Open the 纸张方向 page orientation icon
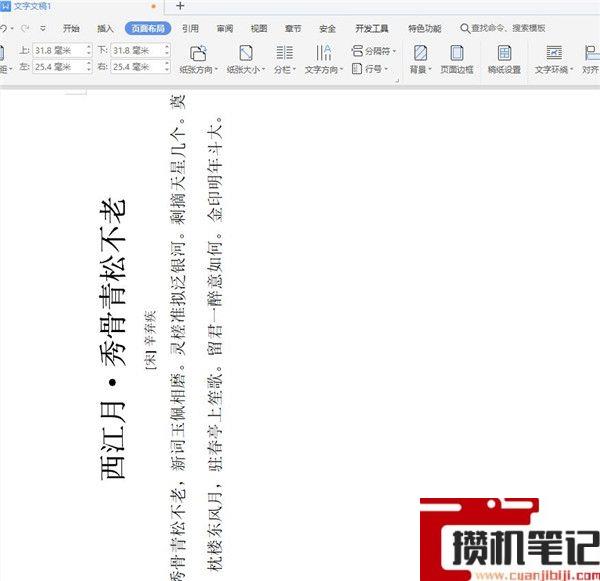The height and width of the screenshot is (581, 600). point(198,53)
